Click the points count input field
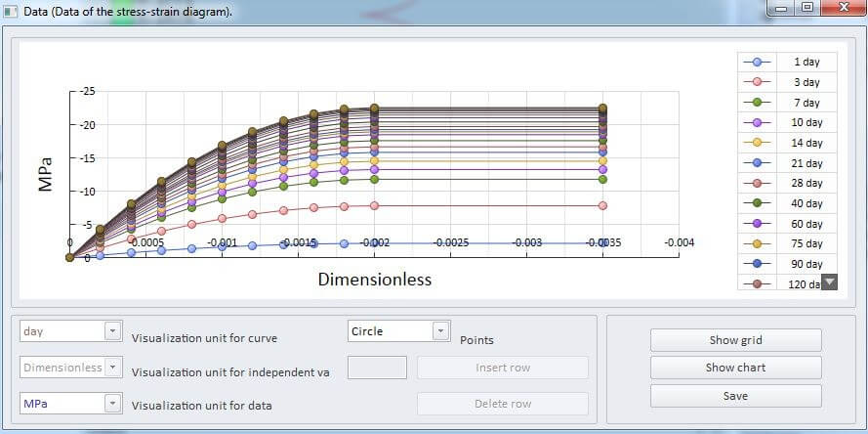This screenshot has height=434, width=868. (377, 368)
